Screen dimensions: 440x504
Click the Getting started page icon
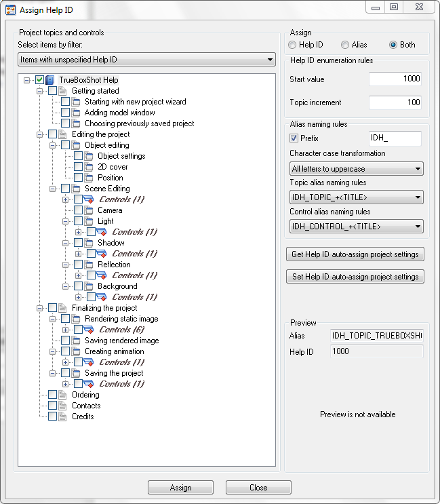pos(62,91)
